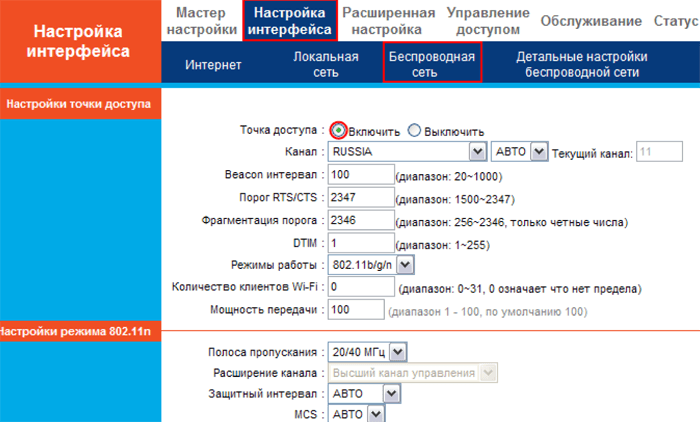
Task: Click the text 'по умолчанию 100'
Action: tap(534, 312)
